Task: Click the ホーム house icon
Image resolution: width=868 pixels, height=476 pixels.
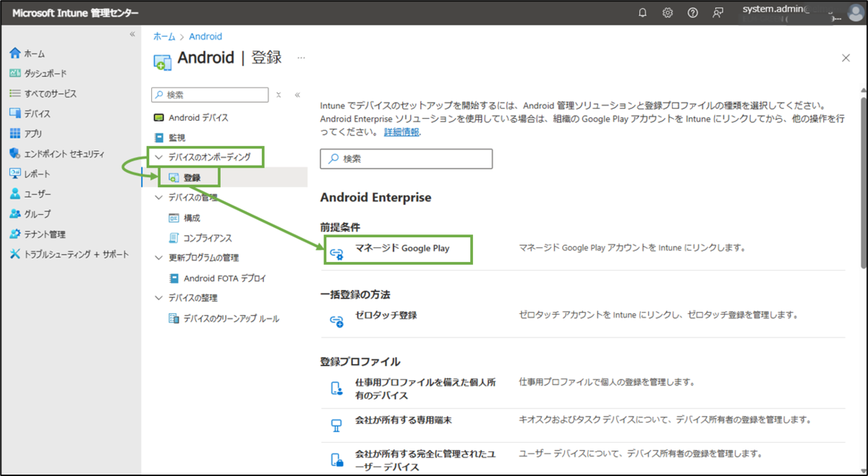Action: (15, 54)
